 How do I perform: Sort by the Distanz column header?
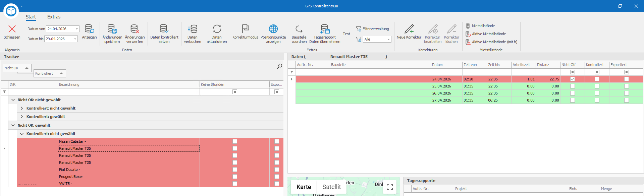548,65
